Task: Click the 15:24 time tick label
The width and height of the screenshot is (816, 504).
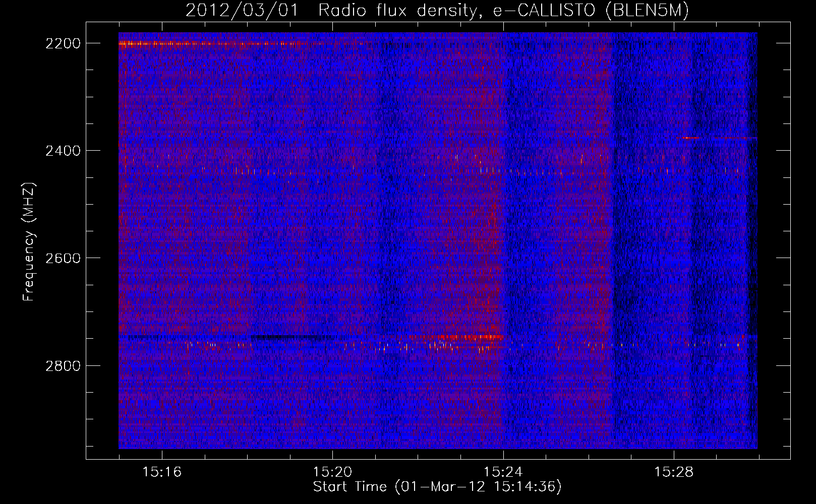Action: click(x=503, y=472)
